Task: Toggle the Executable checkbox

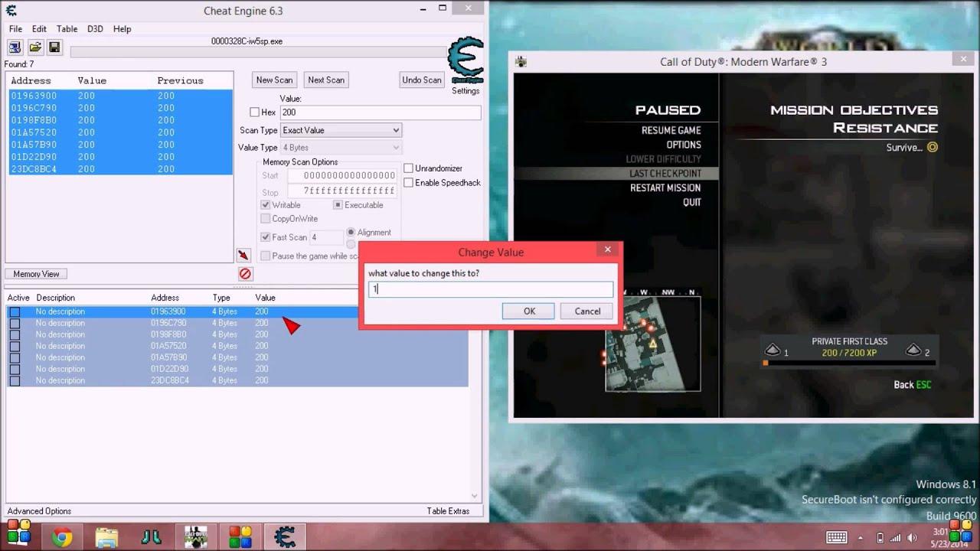Action: pos(338,205)
